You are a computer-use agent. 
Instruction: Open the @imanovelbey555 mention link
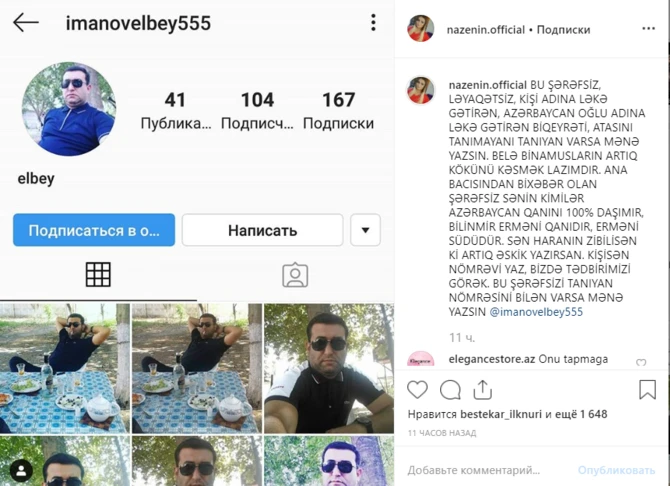536,312
